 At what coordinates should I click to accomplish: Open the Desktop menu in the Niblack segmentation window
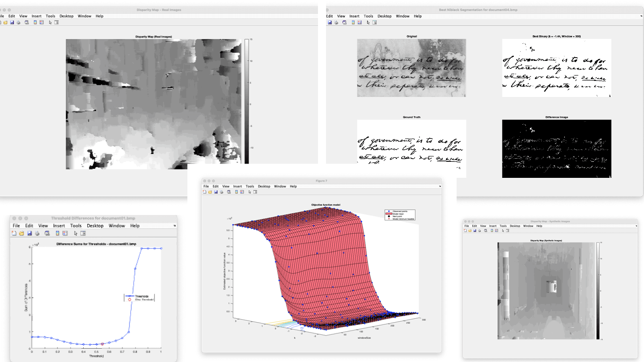(384, 16)
